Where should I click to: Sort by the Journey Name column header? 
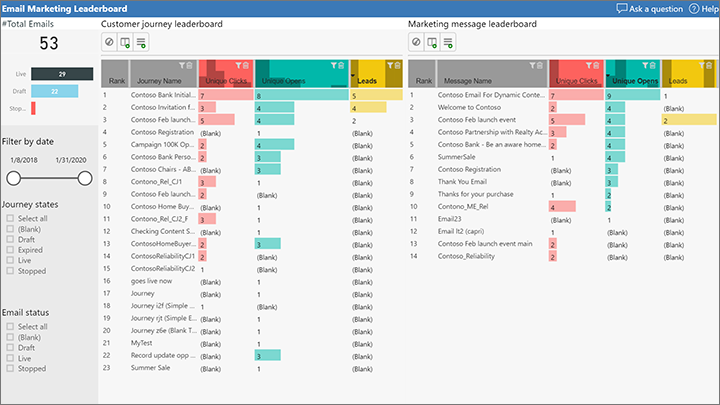tap(159, 81)
